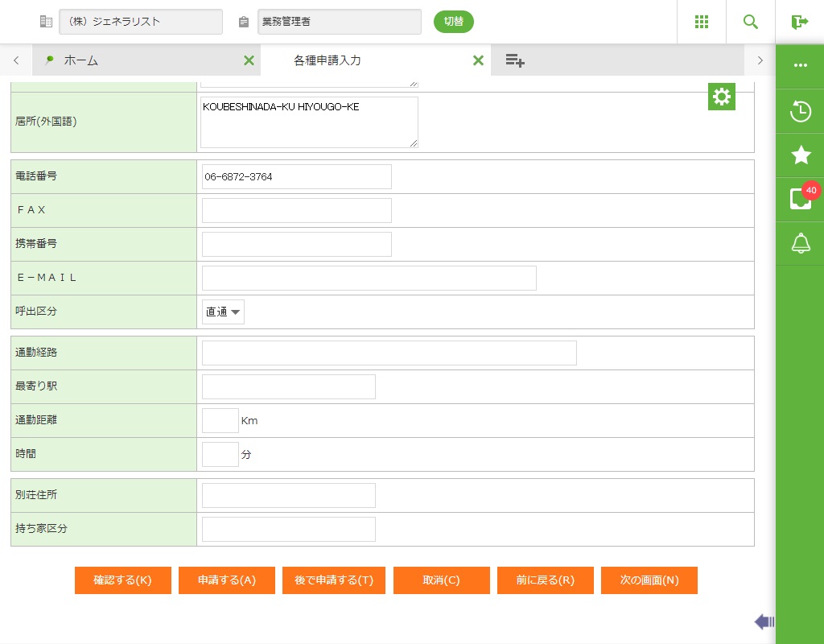Expand the 呼出区分 dropdown showing 直通
824x644 pixels.
(x=223, y=312)
